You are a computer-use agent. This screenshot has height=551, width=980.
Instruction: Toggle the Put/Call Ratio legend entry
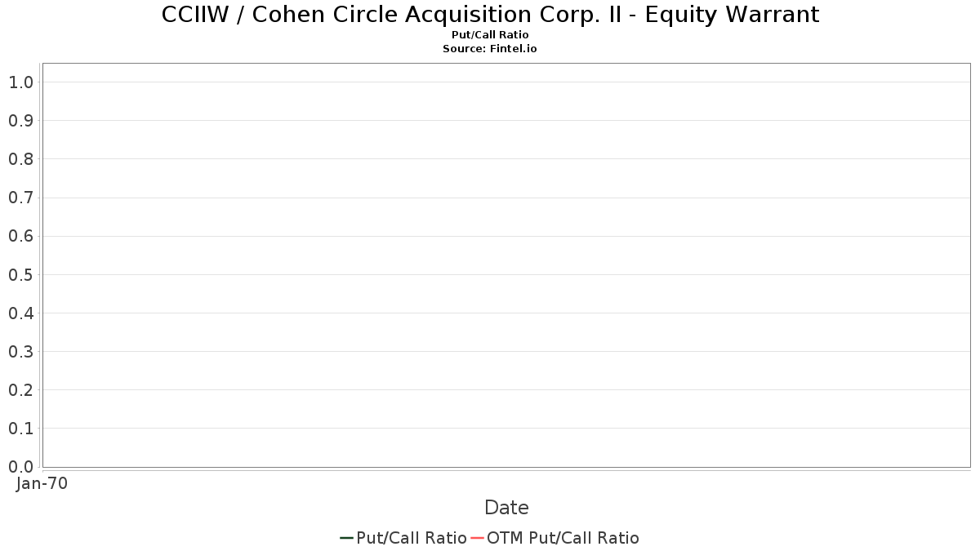tap(403, 538)
